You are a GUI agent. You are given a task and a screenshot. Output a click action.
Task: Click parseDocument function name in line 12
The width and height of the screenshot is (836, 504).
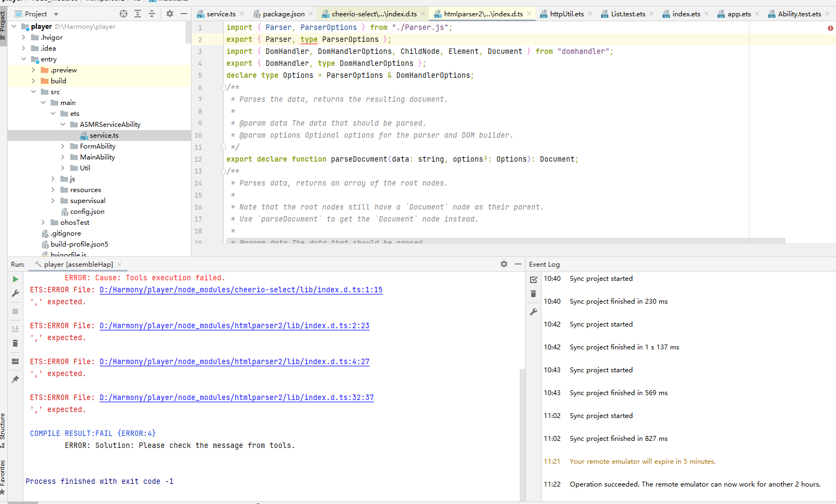coord(359,159)
